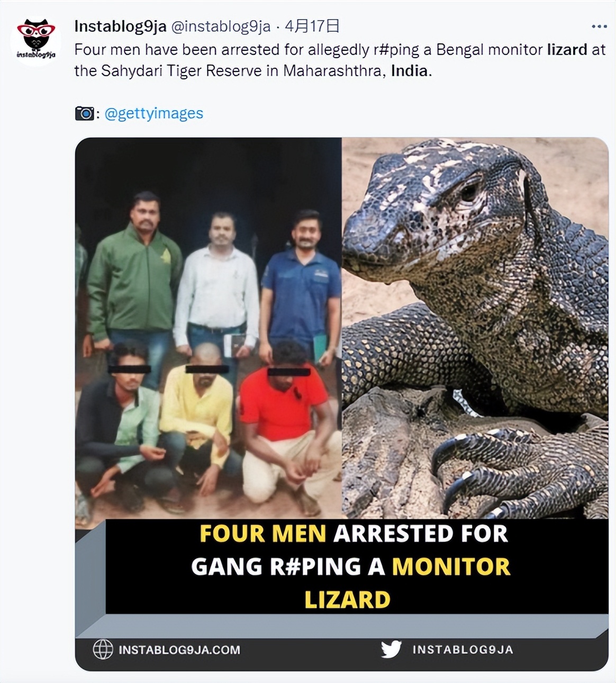The image size is (616, 683).
Task: Select the globe icon next to INSTABLOG9JA.COM
Action: (104, 648)
